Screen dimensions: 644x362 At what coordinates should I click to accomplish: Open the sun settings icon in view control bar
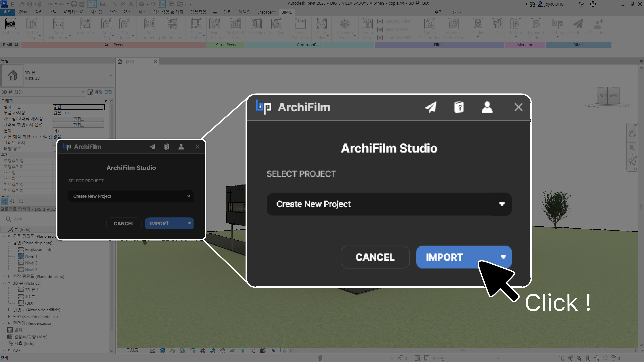[x=172, y=351]
